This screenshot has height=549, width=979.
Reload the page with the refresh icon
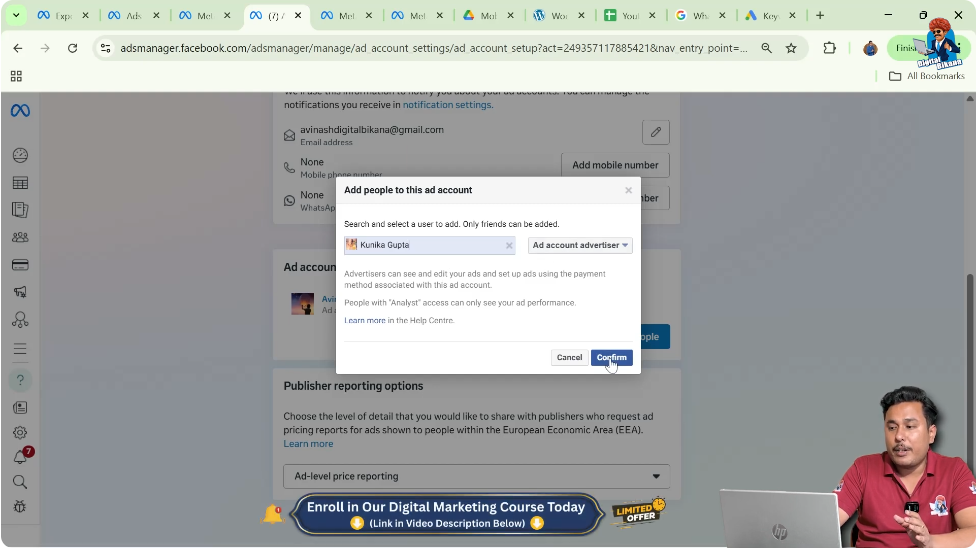[72, 48]
